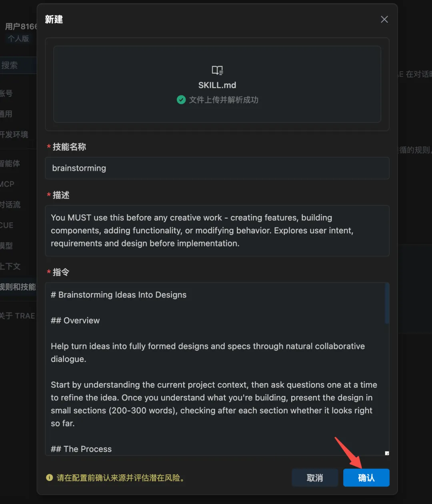Image resolution: width=432 pixels, height=504 pixels.
Task: Select 关于 TRAE in the sidebar
Action: tap(18, 316)
